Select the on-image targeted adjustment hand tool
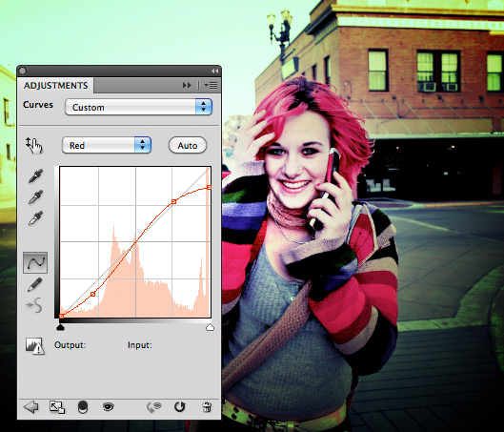Image resolution: width=504 pixels, height=432 pixels. pyautogui.click(x=34, y=145)
